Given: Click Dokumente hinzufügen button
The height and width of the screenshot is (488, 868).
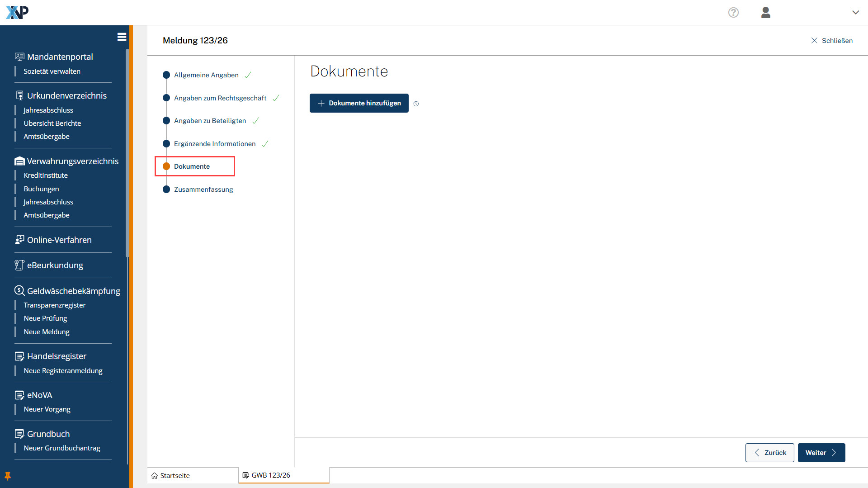Looking at the screenshot, I should coord(359,104).
